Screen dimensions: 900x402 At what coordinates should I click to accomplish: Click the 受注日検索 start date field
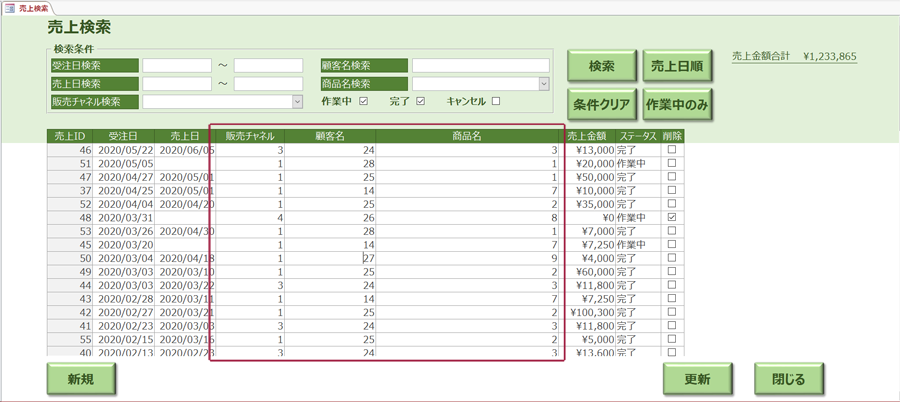(x=177, y=66)
